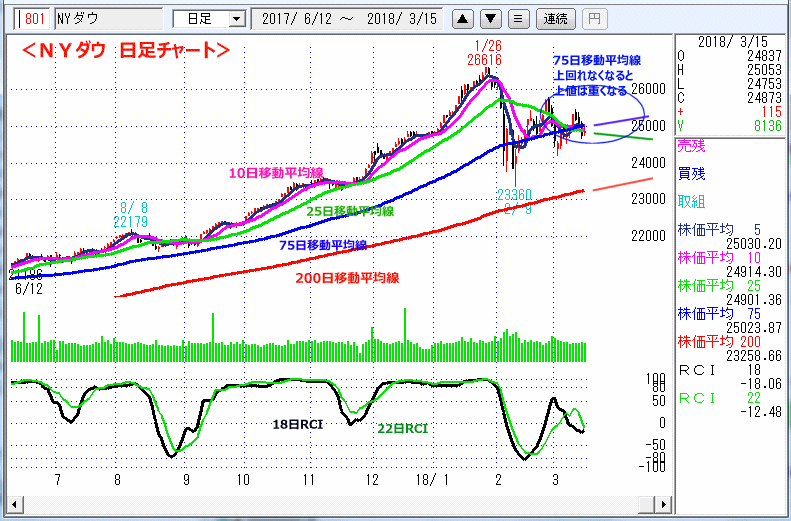Open the 日足 timeframe dropdown
Viewport: 791px width, 521px height.
coord(208,19)
